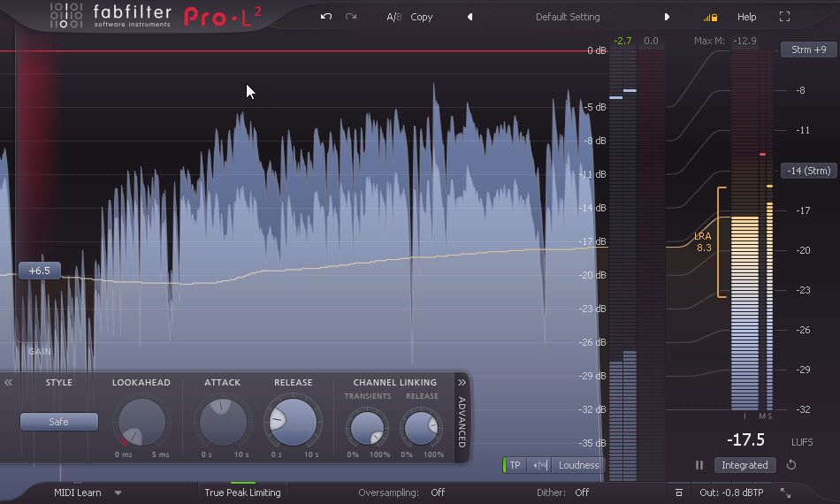The width and height of the screenshot is (840, 504).
Task: Click the LRA 8.3 loudness range label
Action: pyautogui.click(x=703, y=241)
